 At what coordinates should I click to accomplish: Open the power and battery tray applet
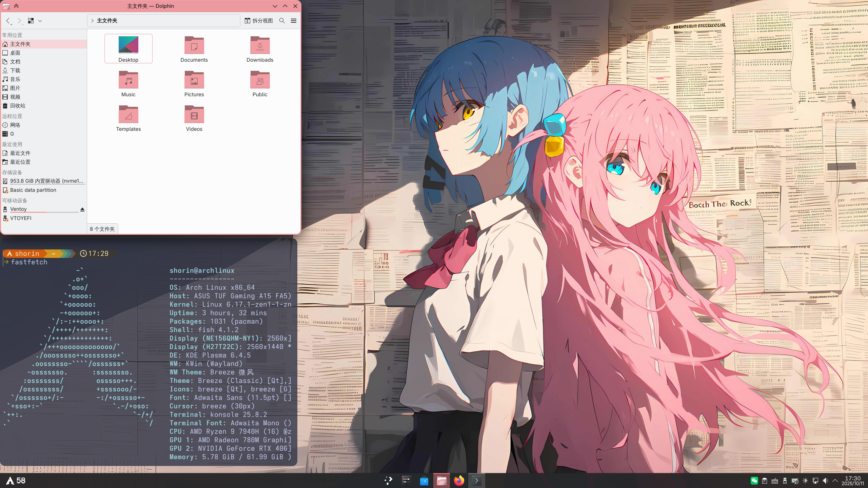795,481
